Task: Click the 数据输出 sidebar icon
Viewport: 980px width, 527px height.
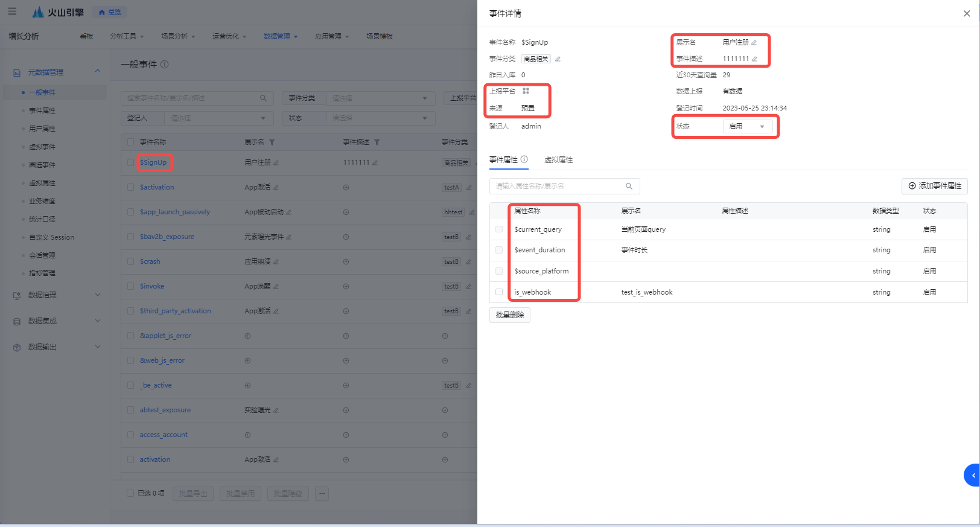Action: 17,347
